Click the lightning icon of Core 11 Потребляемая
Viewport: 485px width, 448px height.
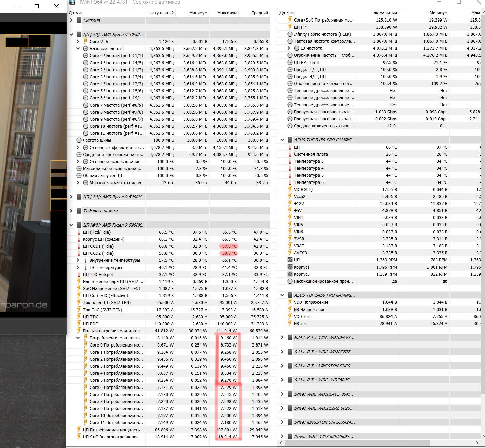[x=86, y=422]
